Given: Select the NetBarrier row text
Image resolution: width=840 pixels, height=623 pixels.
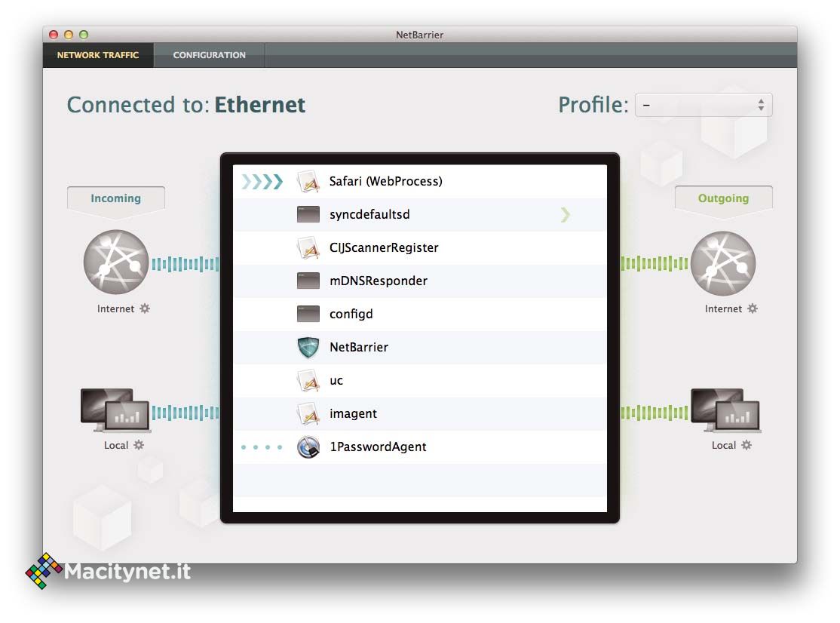Looking at the screenshot, I should point(359,347).
